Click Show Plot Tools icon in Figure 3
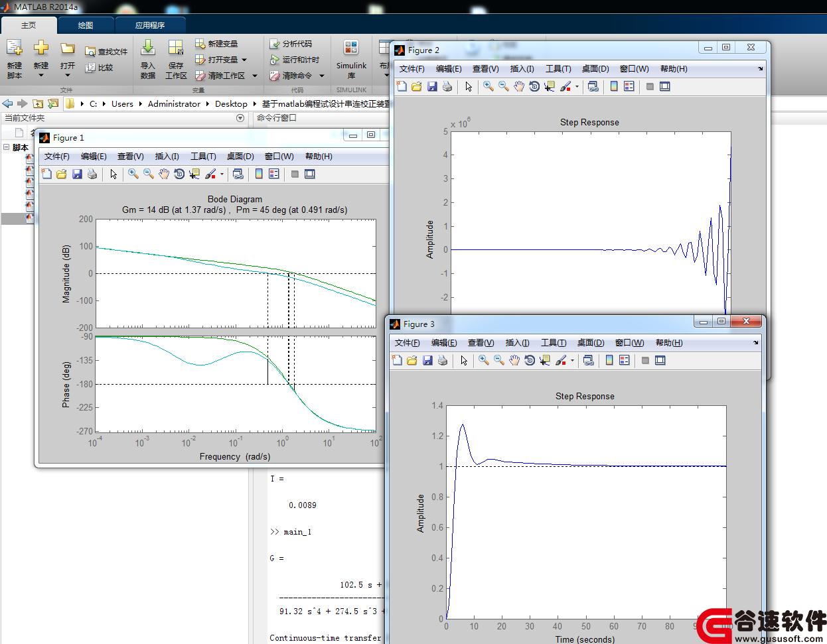827x644 pixels. point(660,360)
